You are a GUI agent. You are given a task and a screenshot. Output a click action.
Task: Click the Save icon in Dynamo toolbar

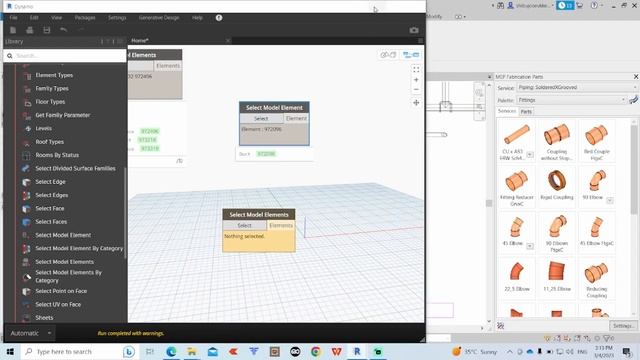click(47, 30)
